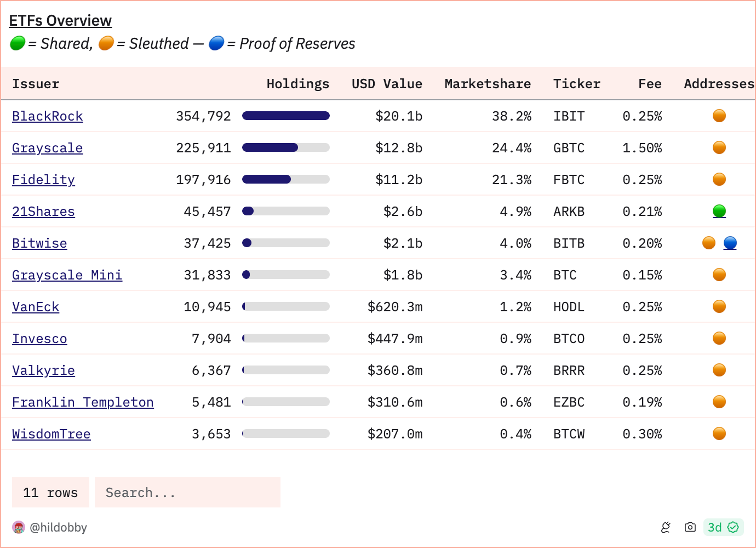
Task: Click the orange address icon for Grayscale Mini
Action: 719,275
